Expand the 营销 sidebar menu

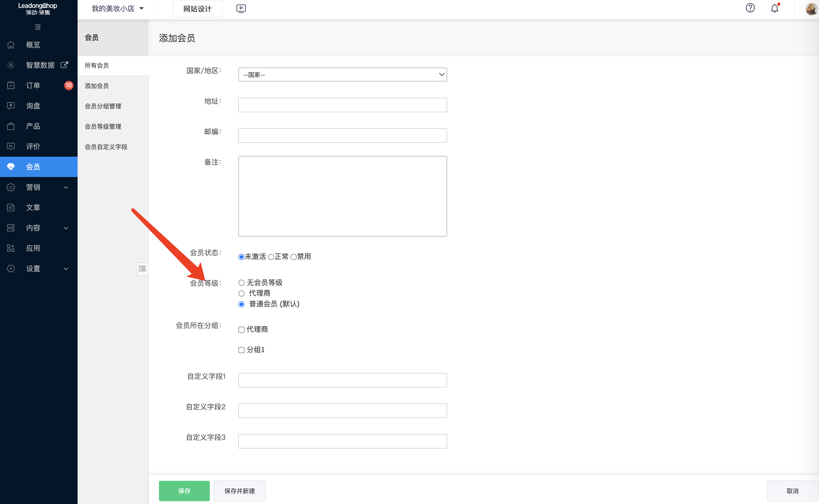33,187
